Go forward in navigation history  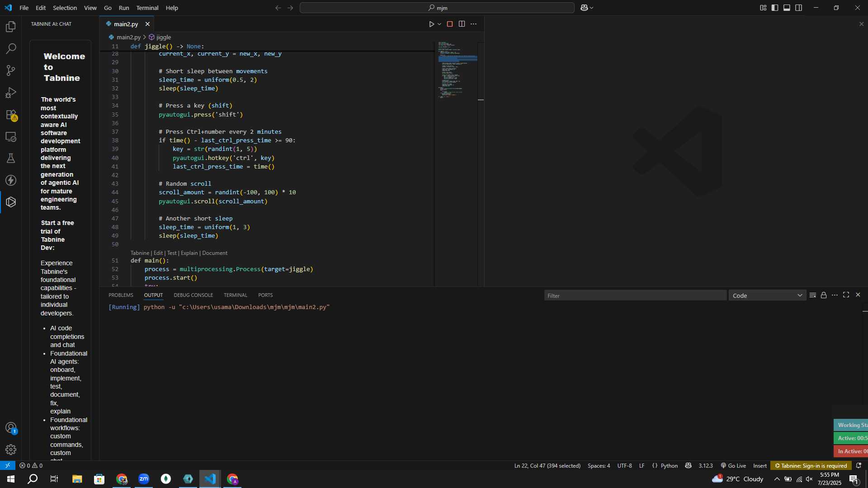coord(290,8)
